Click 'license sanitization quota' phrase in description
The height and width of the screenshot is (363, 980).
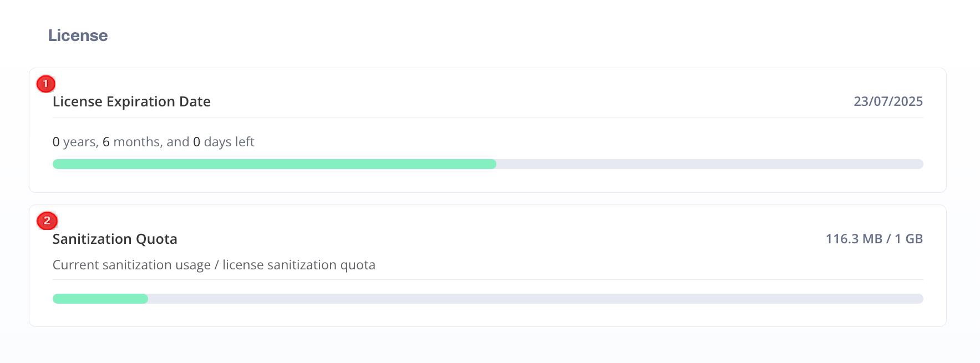pyautogui.click(x=299, y=265)
